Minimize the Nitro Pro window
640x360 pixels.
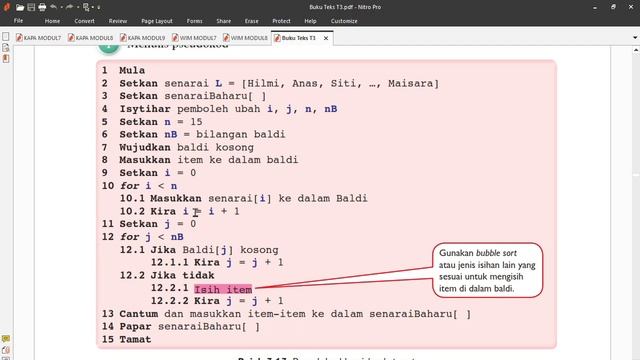[595, 7]
